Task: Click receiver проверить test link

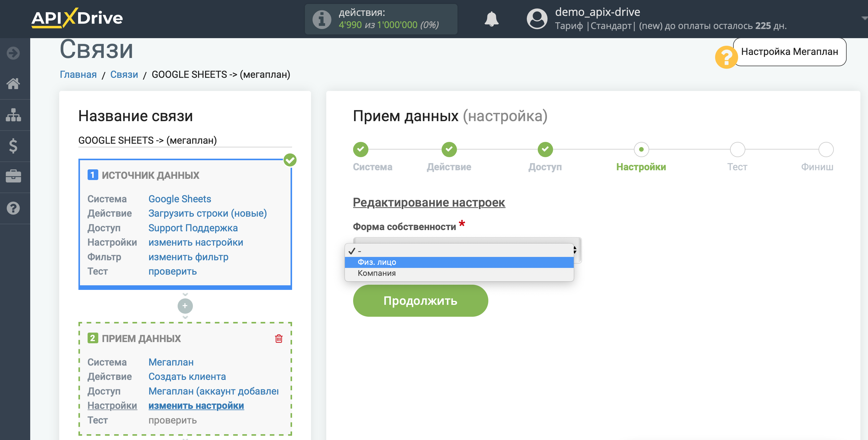Action: [172, 420]
